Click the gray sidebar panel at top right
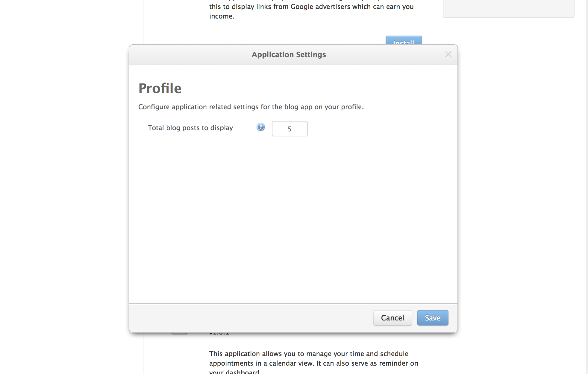 (x=508, y=8)
